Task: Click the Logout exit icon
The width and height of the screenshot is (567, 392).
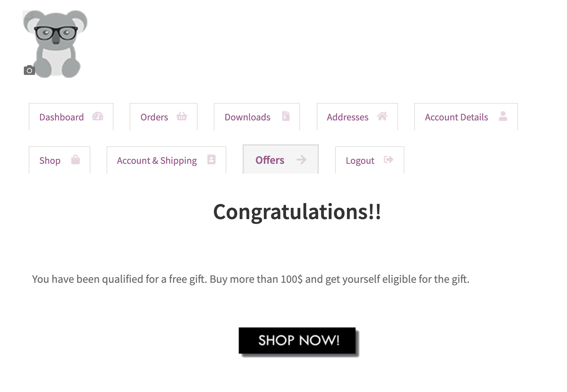Action: (388, 160)
